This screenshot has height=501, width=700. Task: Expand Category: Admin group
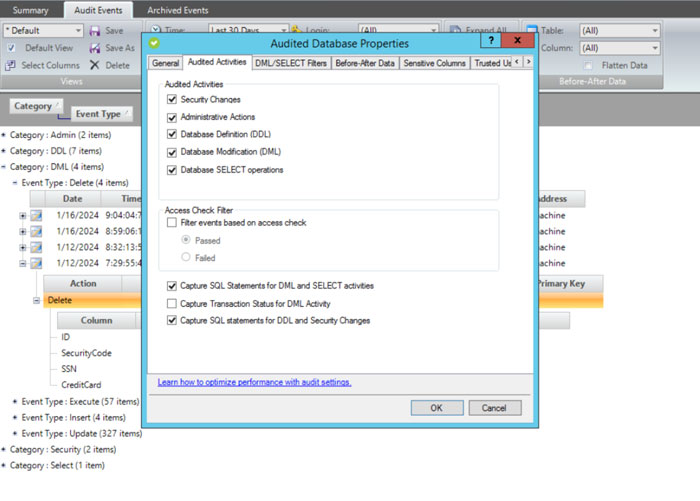[x=4, y=133]
